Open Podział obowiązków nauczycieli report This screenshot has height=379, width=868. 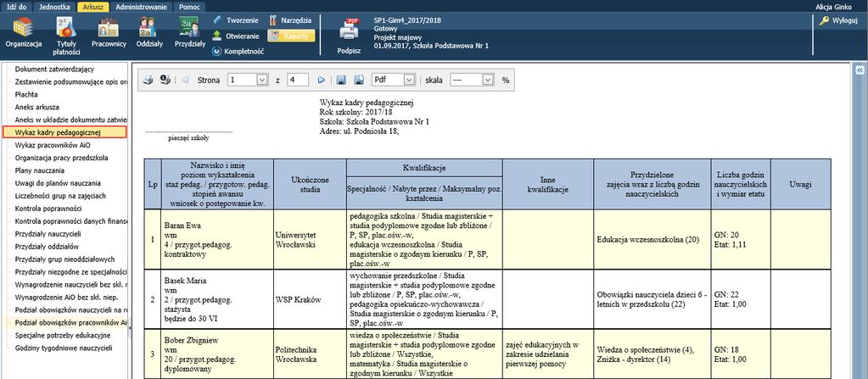[71, 310]
